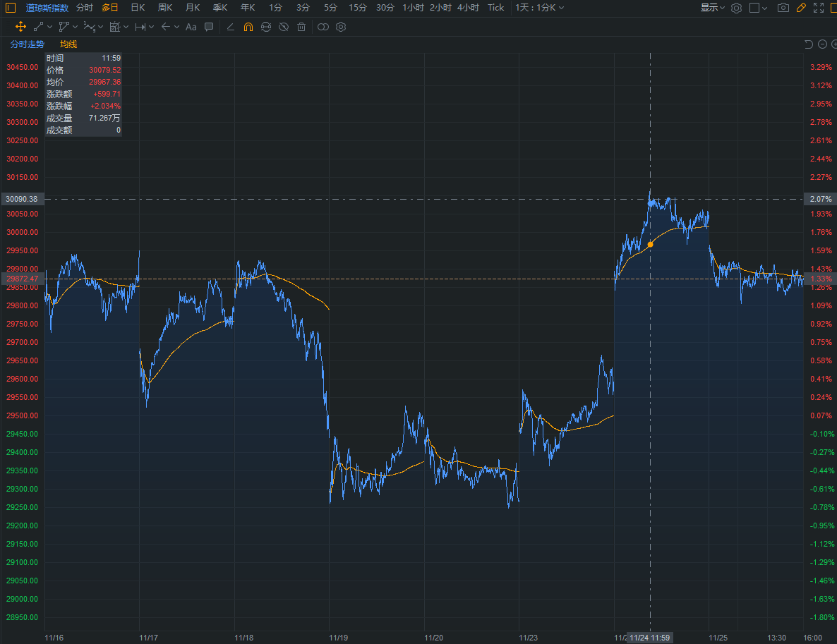Image resolution: width=837 pixels, height=644 pixels.
Task: Zoom out chart with minus icon
Action: click(x=823, y=44)
